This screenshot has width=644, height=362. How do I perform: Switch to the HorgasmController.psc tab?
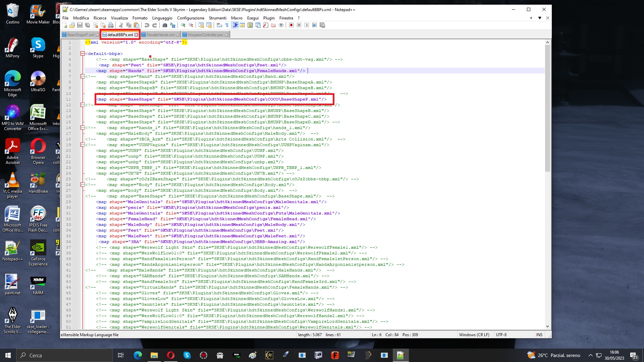click(x=205, y=35)
